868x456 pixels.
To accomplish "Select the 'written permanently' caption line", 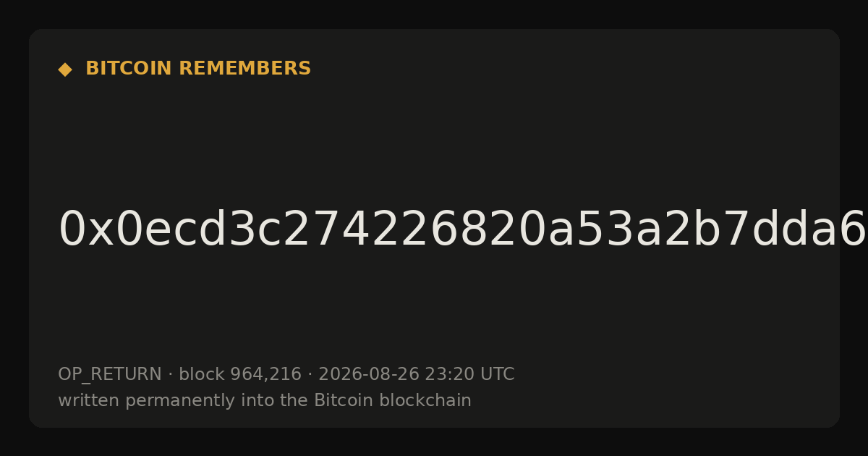I will pos(265,401).
